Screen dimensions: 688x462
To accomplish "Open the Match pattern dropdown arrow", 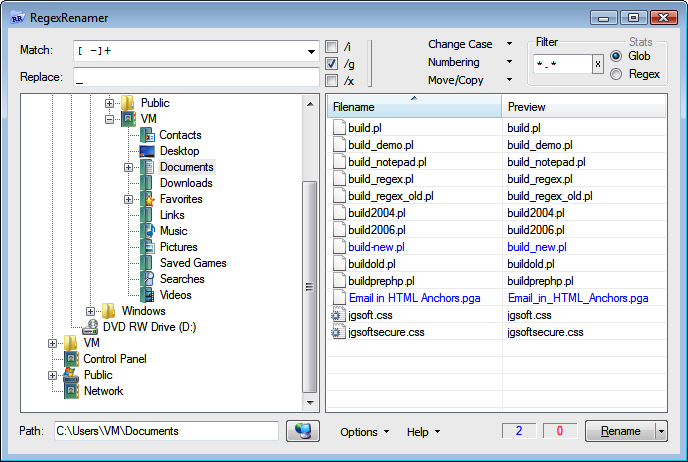I will (x=311, y=52).
